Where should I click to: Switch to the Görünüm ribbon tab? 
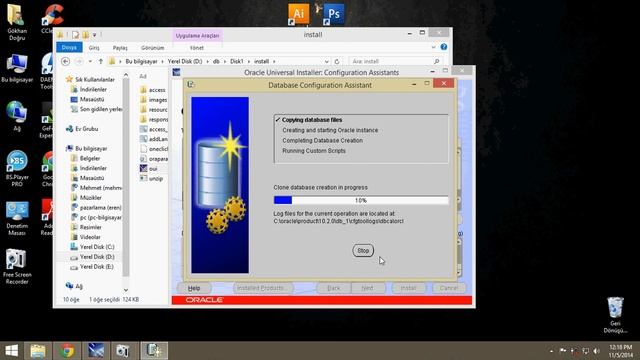(152, 48)
